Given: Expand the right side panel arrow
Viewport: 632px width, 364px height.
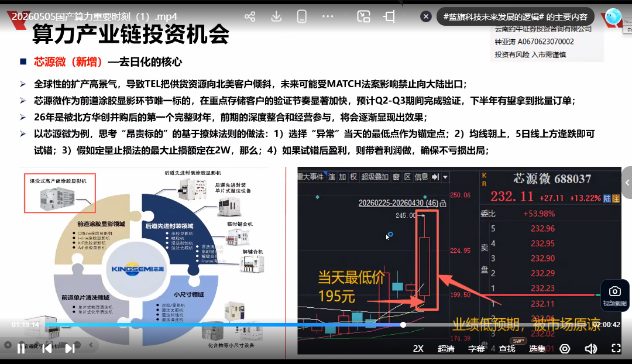Looking at the screenshot, I should 627,183.
